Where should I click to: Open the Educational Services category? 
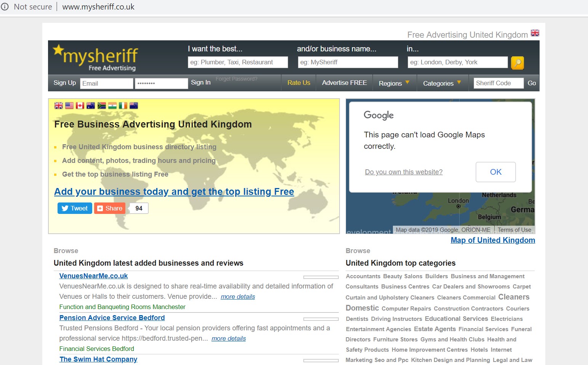tap(457, 319)
